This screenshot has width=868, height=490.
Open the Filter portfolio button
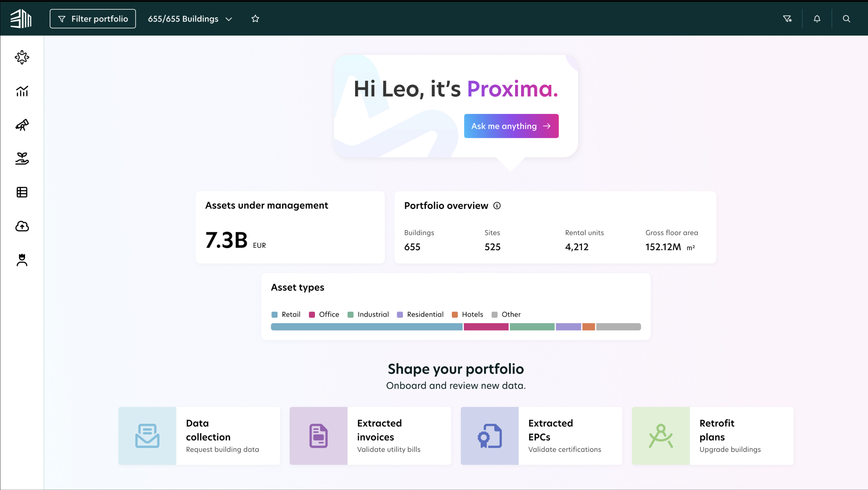tap(93, 19)
